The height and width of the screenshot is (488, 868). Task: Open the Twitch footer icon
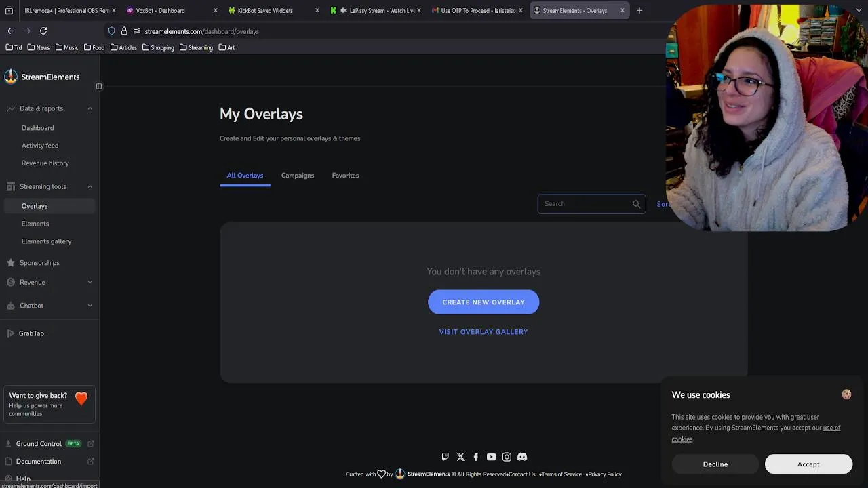click(445, 457)
